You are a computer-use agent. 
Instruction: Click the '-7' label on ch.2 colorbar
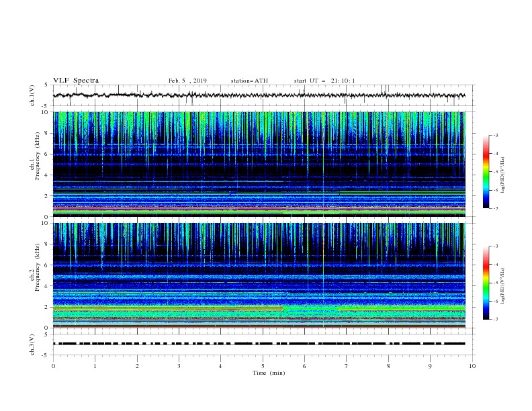(495, 320)
